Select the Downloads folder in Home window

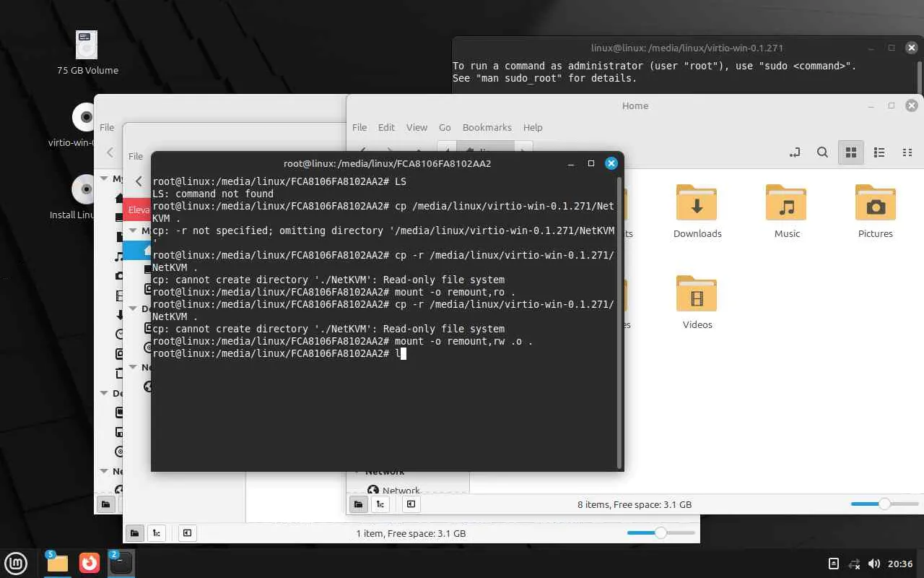(697, 211)
